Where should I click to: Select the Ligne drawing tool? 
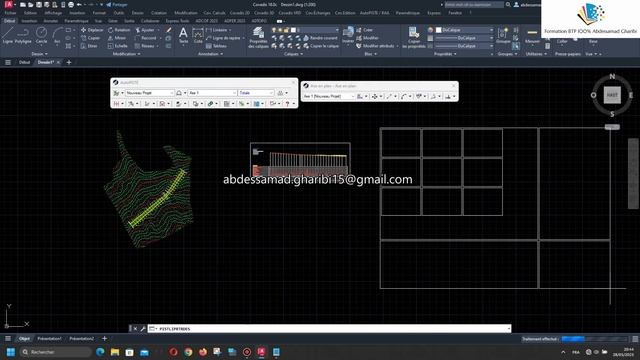pos(8,35)
